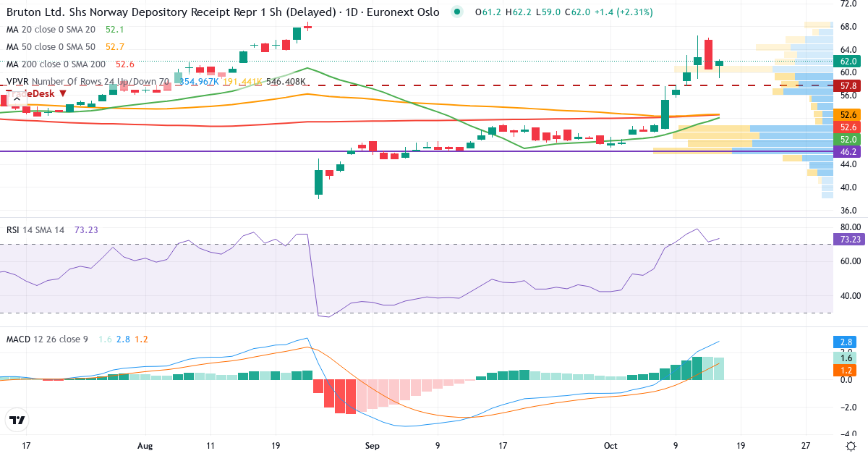Click the Oct date axis label
The height and width of the screenshot is (456, 868).
tap(610, 445)
